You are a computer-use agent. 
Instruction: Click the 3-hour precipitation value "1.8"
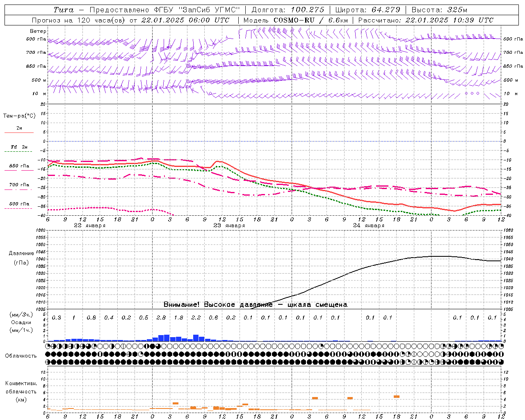point(178,318)
